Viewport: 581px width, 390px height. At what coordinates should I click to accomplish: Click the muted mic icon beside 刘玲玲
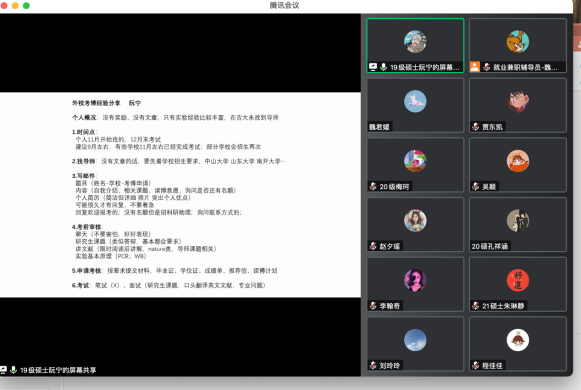(x=373, y=366)
